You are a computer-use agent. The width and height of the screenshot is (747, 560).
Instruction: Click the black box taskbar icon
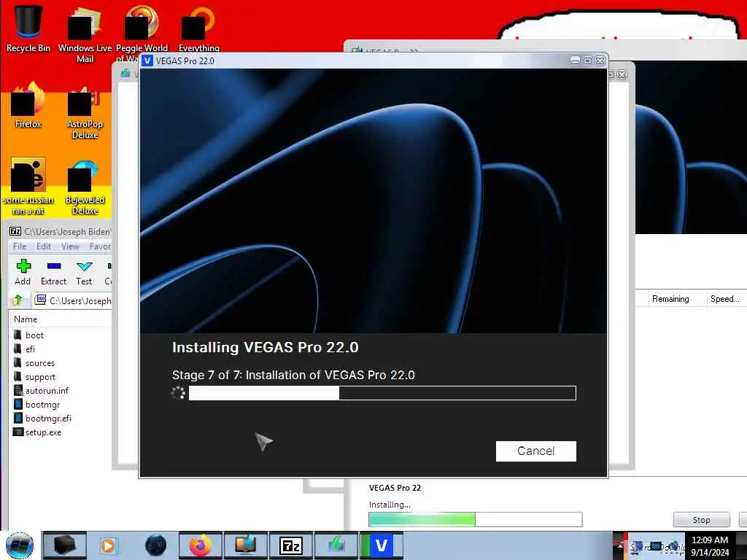(65, 545)
